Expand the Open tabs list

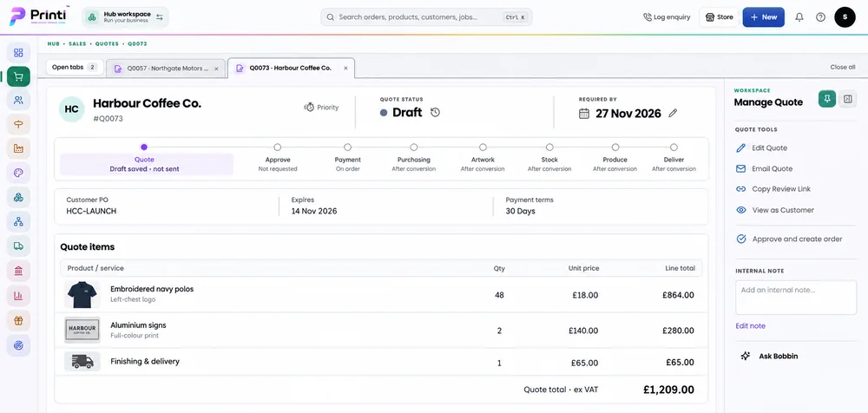(x=74, y=68)
